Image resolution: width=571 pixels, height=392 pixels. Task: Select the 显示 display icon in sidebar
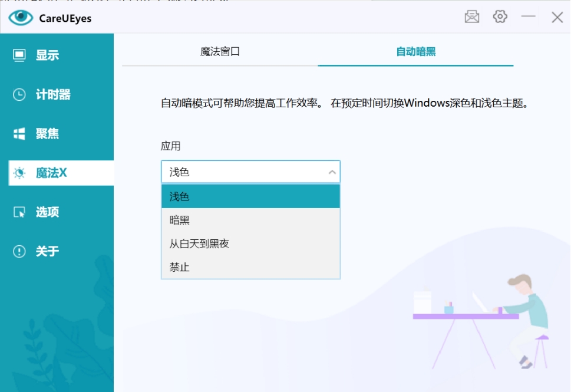coord(19,54)
